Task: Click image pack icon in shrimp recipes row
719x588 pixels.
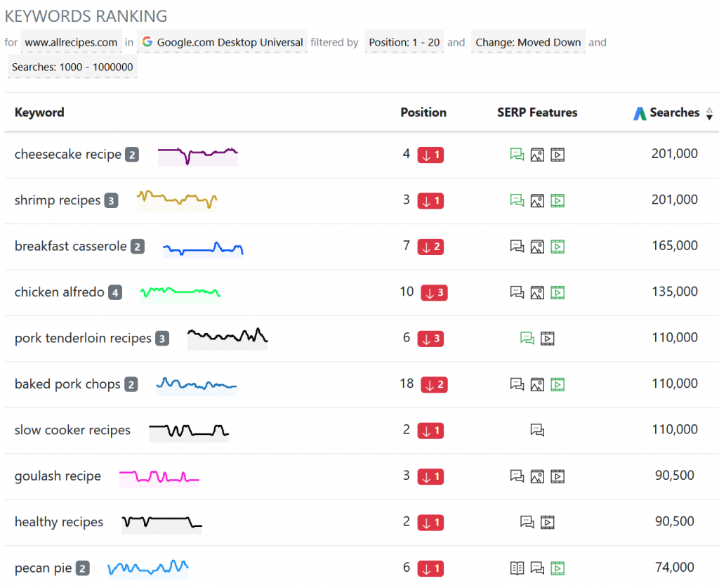Action: pos(537,200)
